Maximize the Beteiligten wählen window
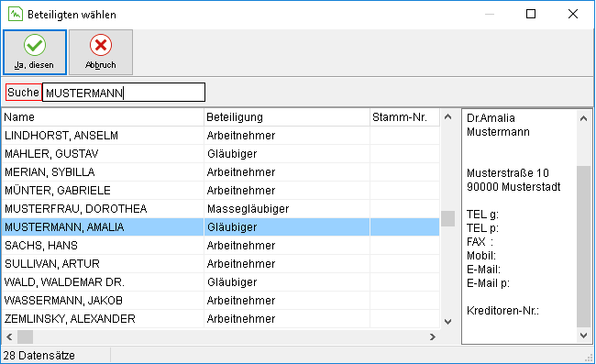The image size is (596, 364). pyautogui.click(x=531, y=14)
